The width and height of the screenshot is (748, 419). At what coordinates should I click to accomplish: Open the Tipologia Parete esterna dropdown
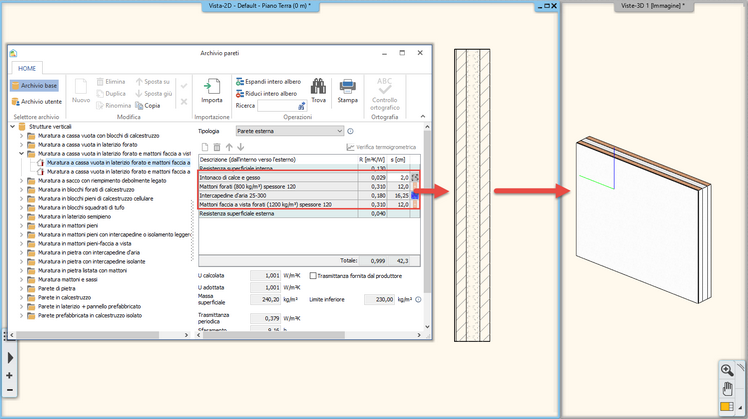coord(290,131)
